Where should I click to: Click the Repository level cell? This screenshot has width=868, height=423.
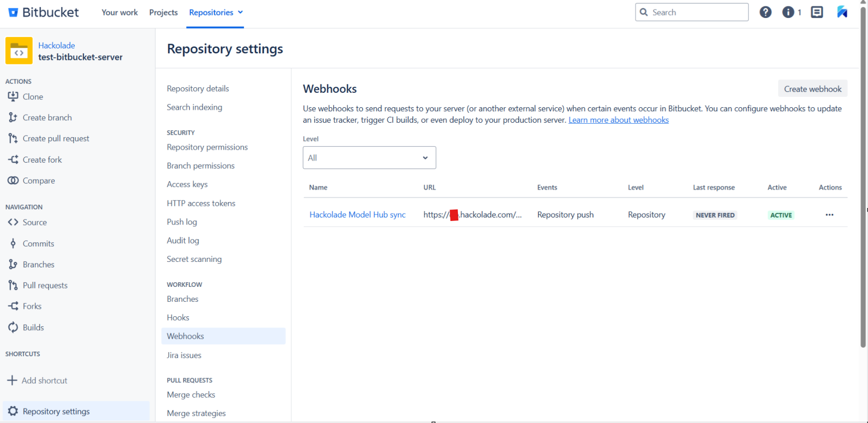click(647, 214)
